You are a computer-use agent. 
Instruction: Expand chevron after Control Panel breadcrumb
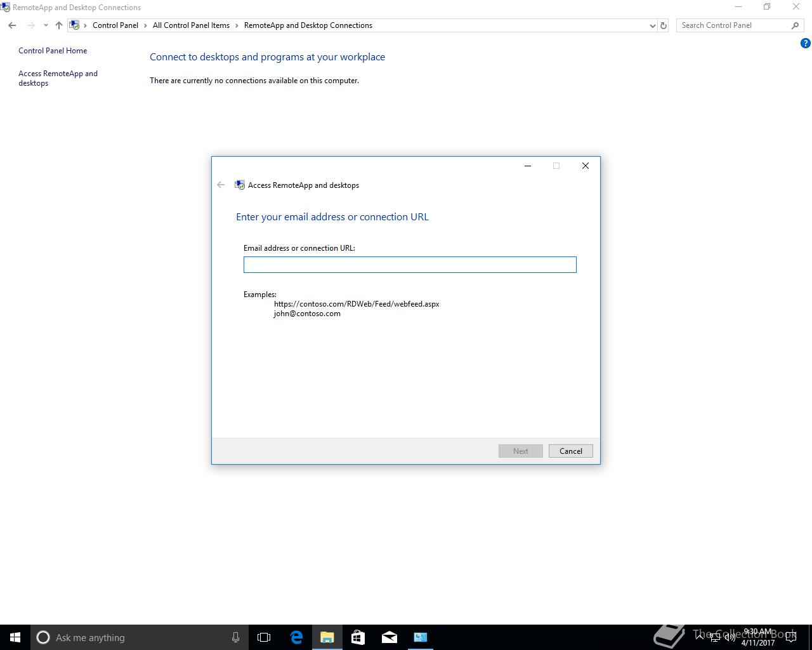pyautogui.click(x=146, y=25)
